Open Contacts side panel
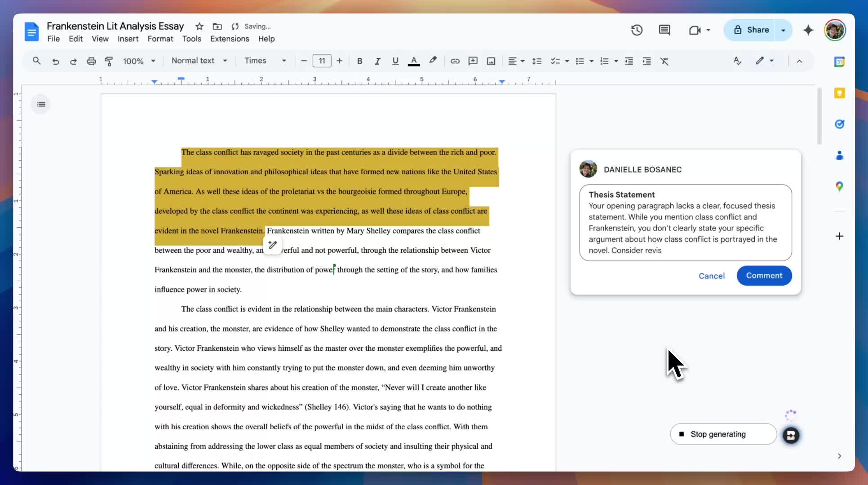868x485 pixels. pos(839,155)
